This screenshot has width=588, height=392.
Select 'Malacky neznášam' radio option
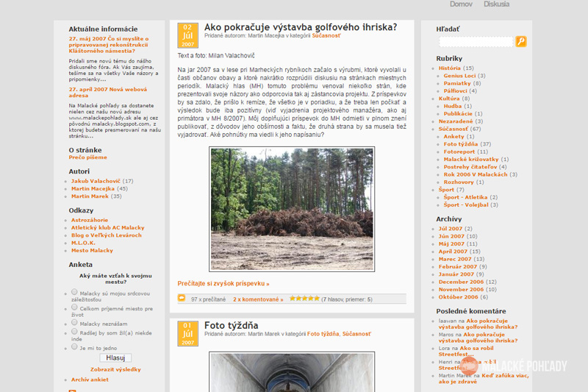pos(74,322)
